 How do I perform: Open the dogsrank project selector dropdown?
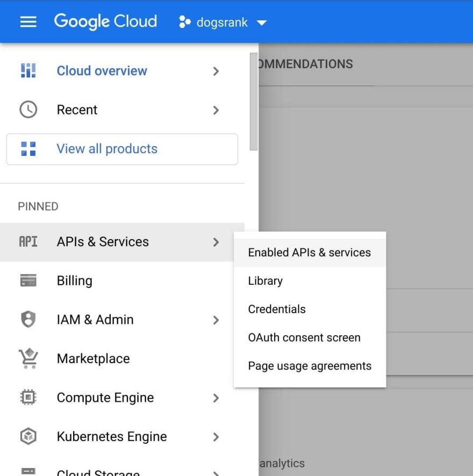click(x=223, y=23)
